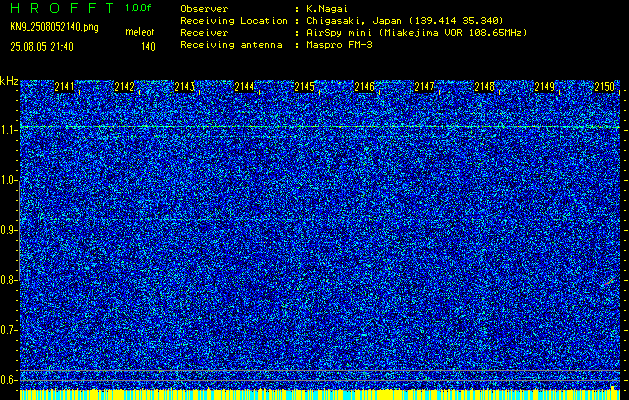
Task: Click the 2146 time marker
Action: click(x=364, y=87)
